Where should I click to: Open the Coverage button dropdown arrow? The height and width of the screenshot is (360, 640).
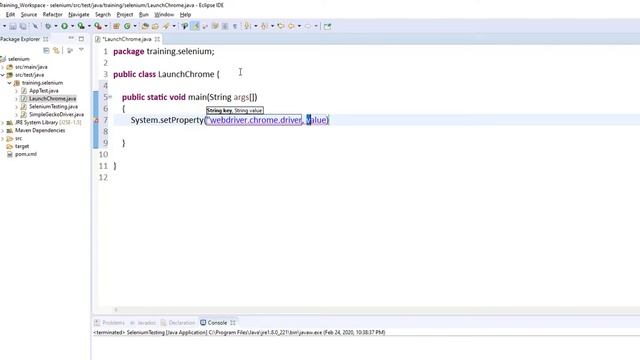(89, 26)
